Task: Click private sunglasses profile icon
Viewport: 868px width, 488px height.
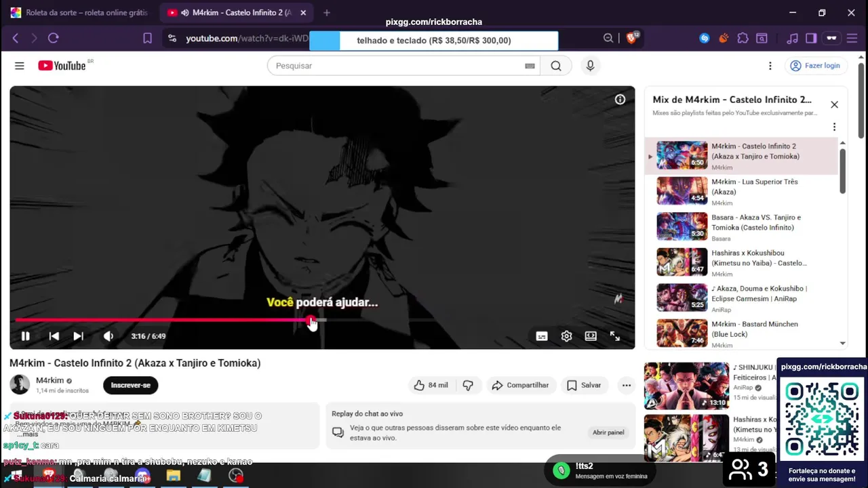Action: [x=831, y=38]
